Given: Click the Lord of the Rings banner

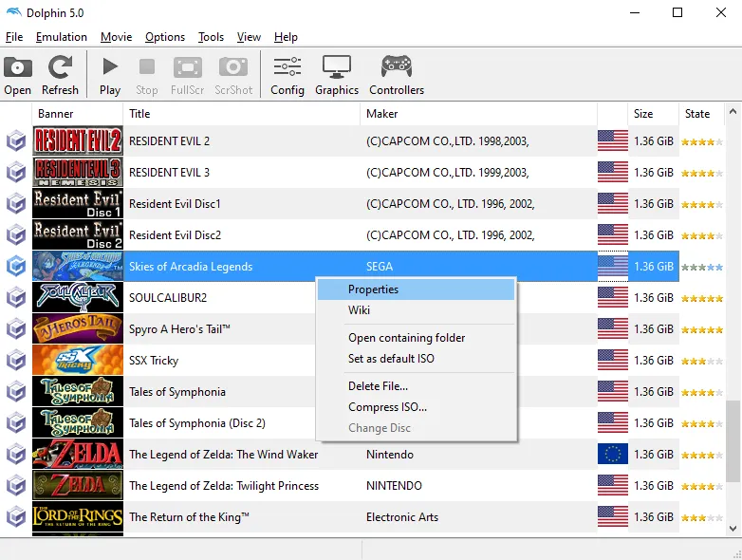Looking at the screenshot, I should 78,517.
